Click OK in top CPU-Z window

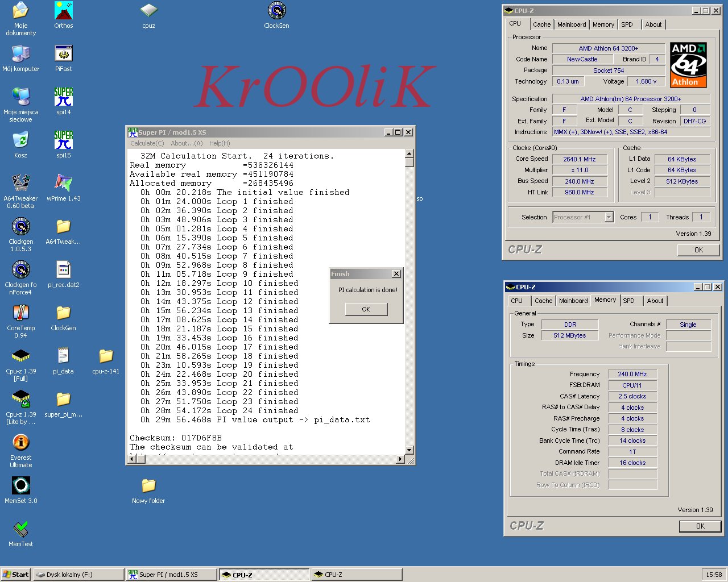click(x=698, y=250)
